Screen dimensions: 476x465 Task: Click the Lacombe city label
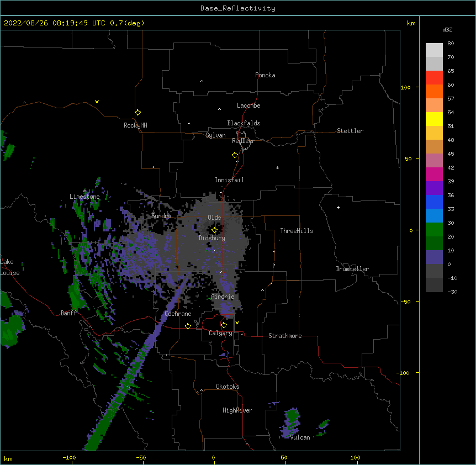248,105
